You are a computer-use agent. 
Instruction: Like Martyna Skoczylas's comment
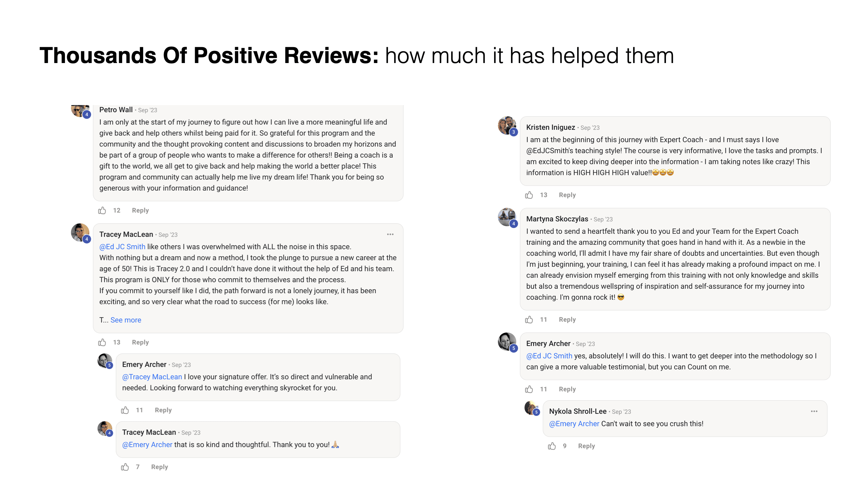click(x=529, y=319)
